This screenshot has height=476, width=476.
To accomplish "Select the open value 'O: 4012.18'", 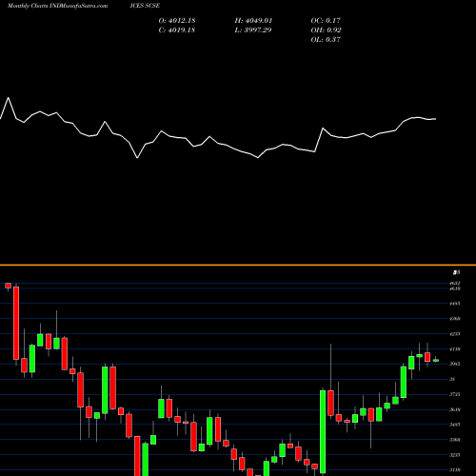I will [177, 21].
